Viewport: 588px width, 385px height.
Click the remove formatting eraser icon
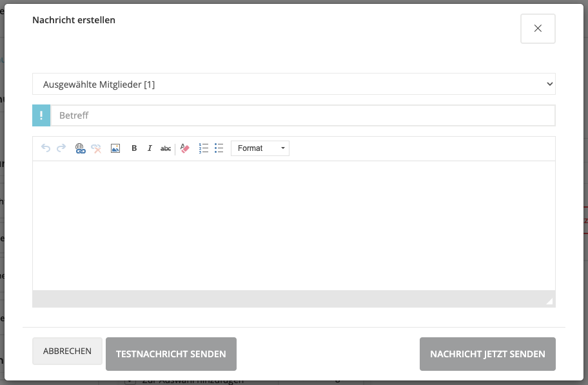point(185,148)
